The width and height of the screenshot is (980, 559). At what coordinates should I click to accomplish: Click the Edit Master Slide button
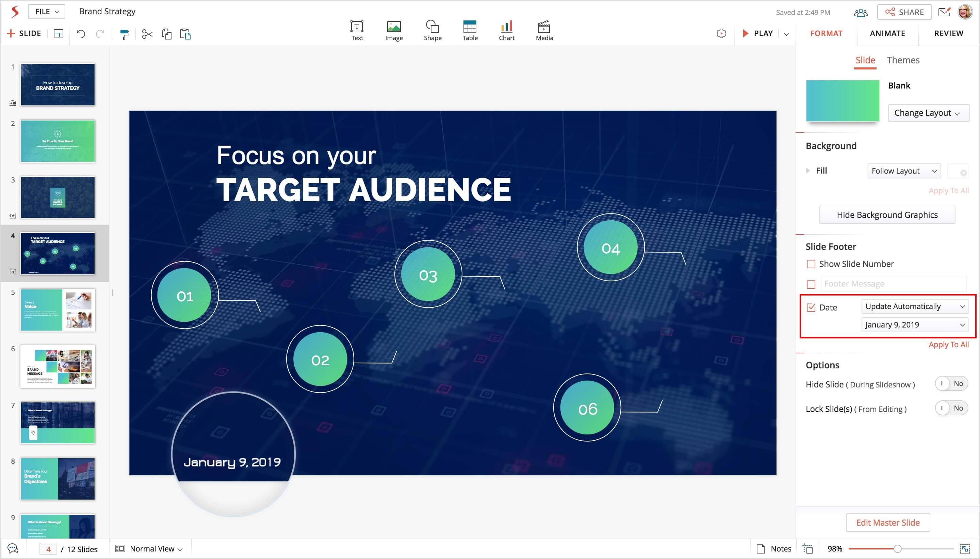pyautogui.click(x=887, y=523)
